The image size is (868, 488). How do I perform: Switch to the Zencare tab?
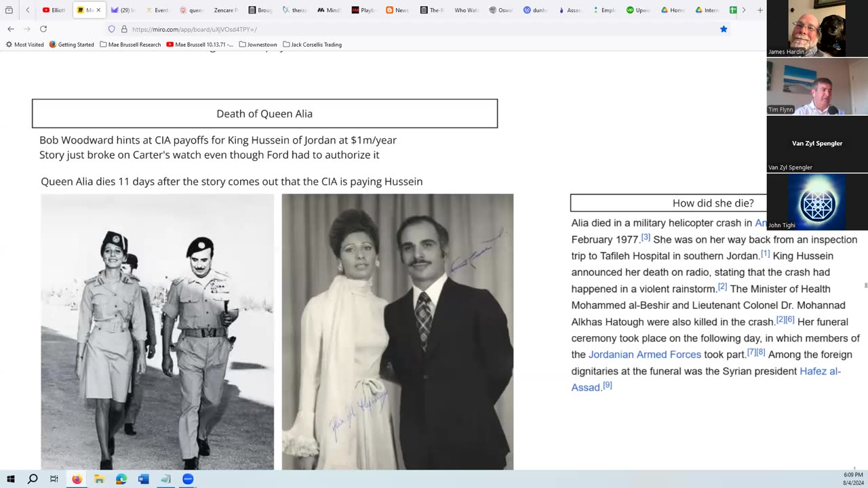tap(226, 10)
